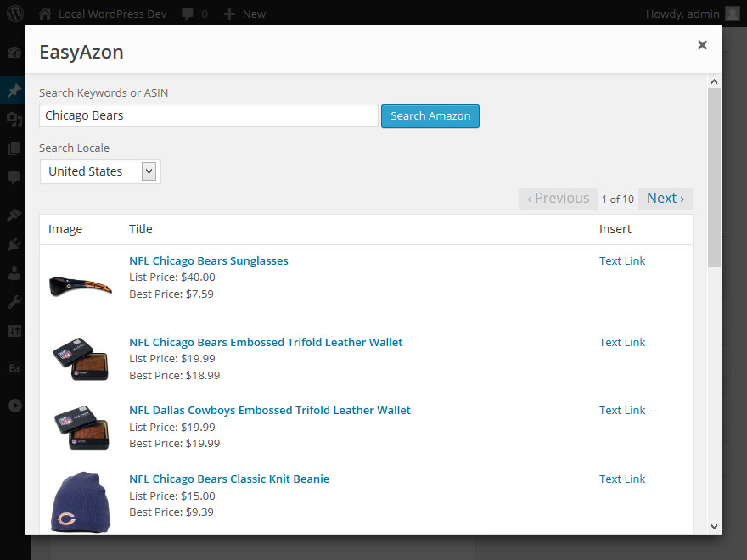Open Dashboard icon in the WordPress sidebar
This screenshot has height=560, width=747.
click(x=14, y=53)
